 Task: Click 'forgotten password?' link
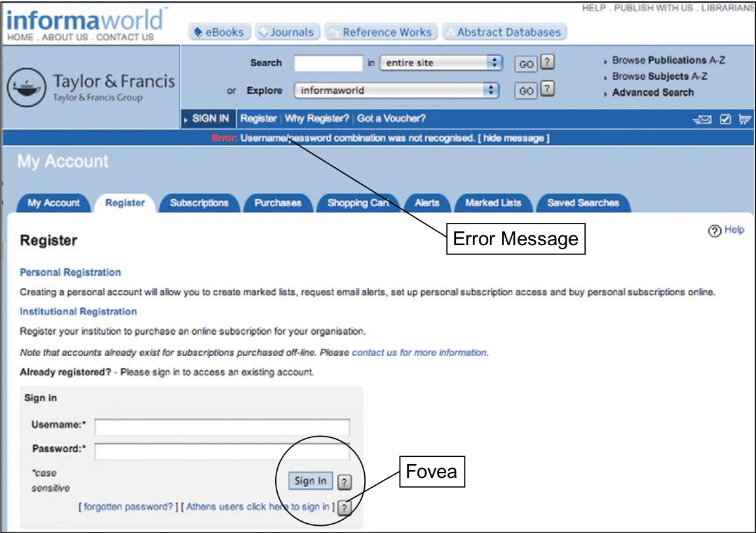[x=128, y=507]
